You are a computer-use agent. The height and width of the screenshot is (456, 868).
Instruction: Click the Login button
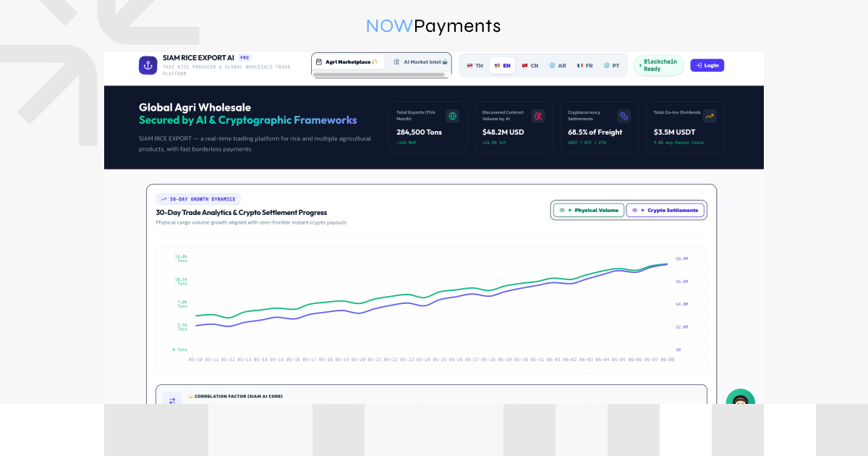pos(707,65)
